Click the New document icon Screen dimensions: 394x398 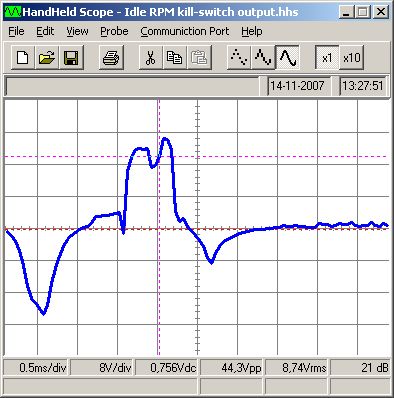pos(23,58)
